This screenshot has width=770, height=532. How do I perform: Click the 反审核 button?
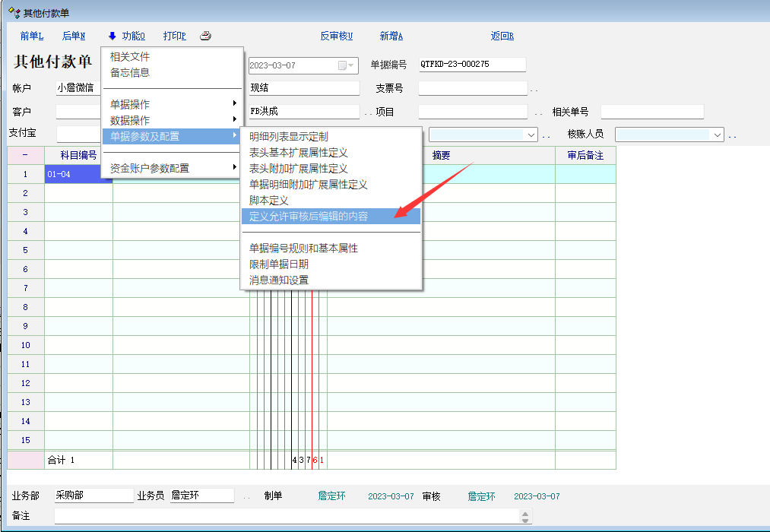pyautogui.click(x=336, y=36)
